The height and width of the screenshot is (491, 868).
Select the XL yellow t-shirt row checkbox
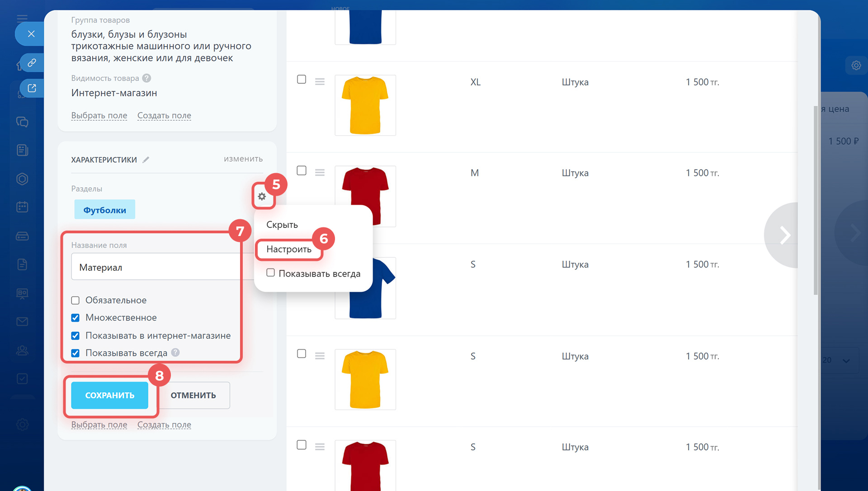click(x=302, y=80)
